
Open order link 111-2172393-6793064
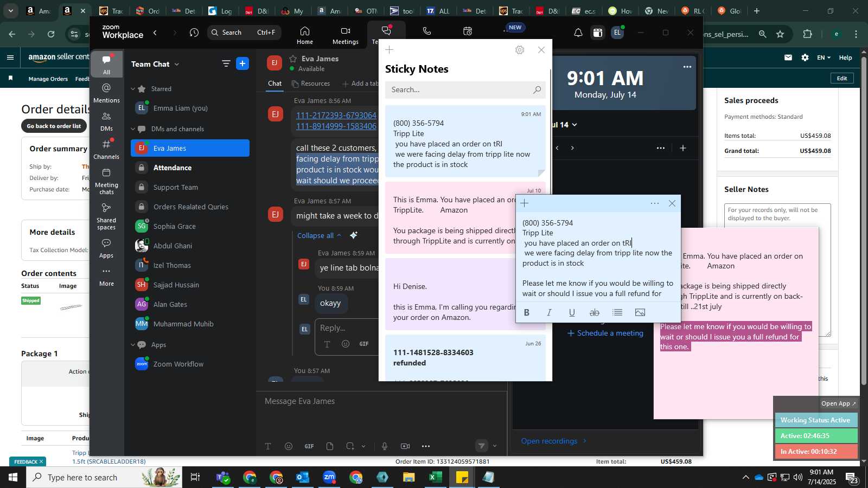pos(336,115)
